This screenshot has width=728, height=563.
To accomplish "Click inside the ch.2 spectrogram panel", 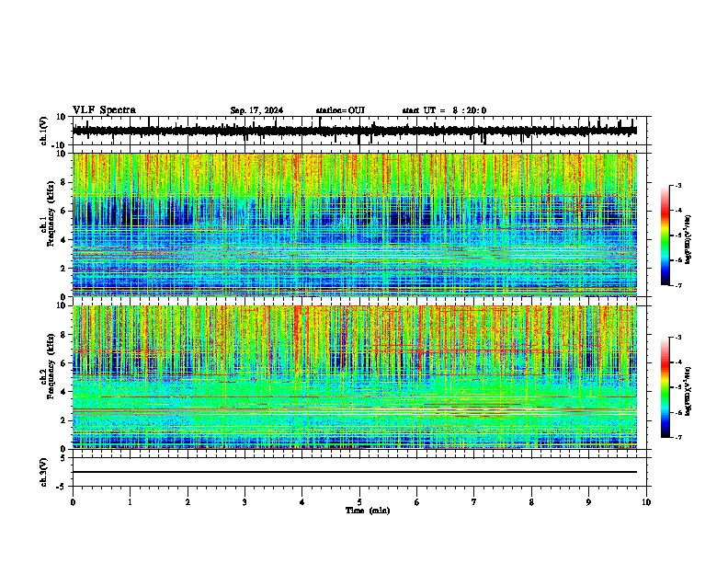I will point(355,377).
